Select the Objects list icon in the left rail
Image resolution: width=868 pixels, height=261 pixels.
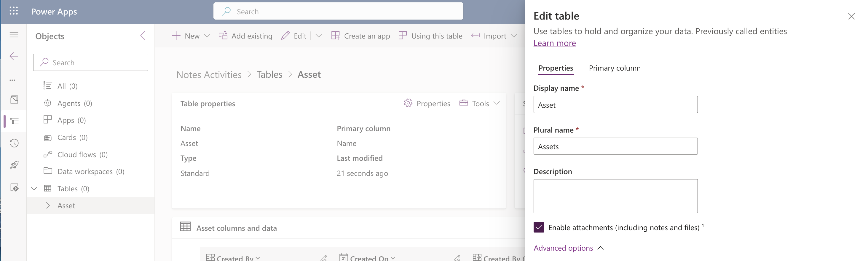pyautogui.click(x=14, y=121)
